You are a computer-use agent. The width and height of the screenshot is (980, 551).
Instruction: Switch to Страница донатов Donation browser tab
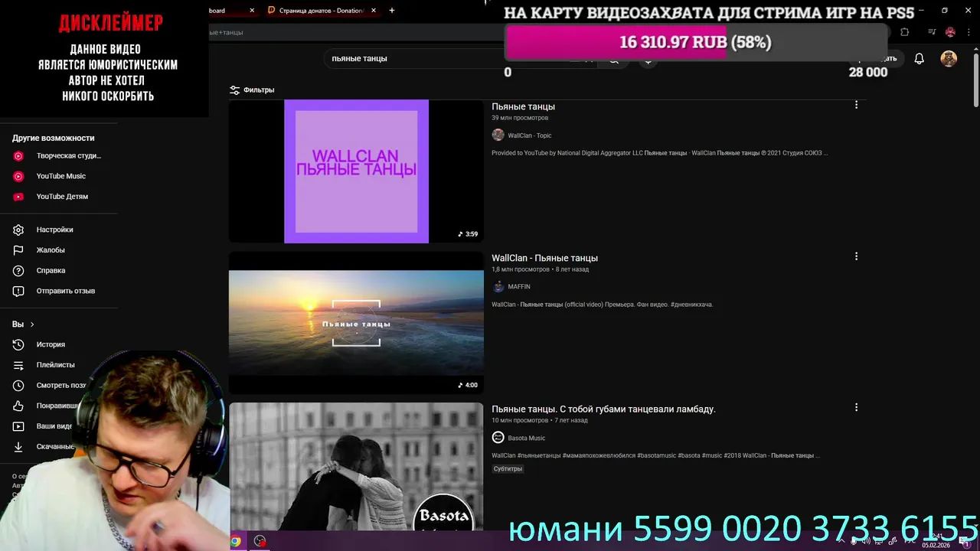[x=321, y=11]
